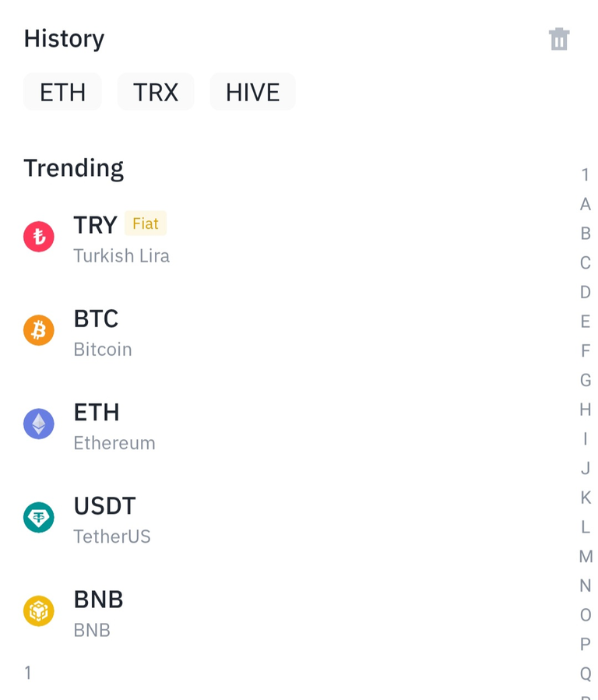Select HIVE from search history

252,92
